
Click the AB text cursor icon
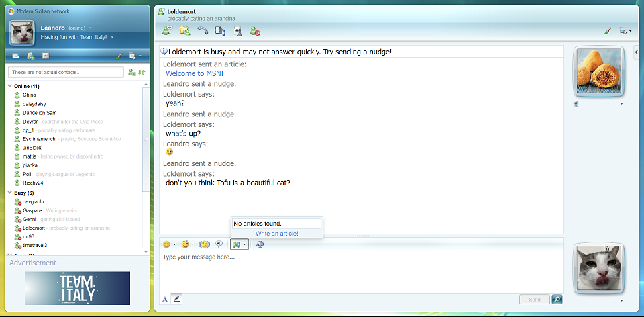pyautogui.click(x=260, y=244)
